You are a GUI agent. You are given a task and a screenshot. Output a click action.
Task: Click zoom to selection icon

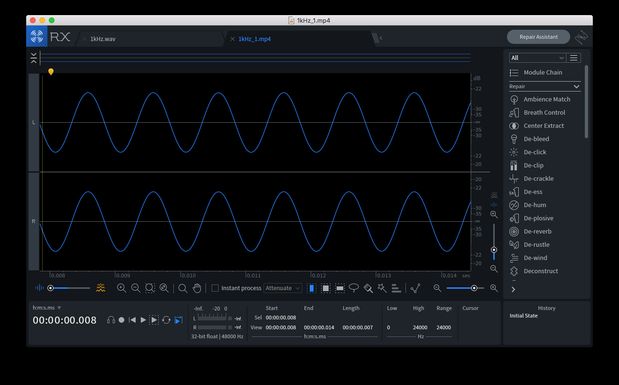coord(150,288)
